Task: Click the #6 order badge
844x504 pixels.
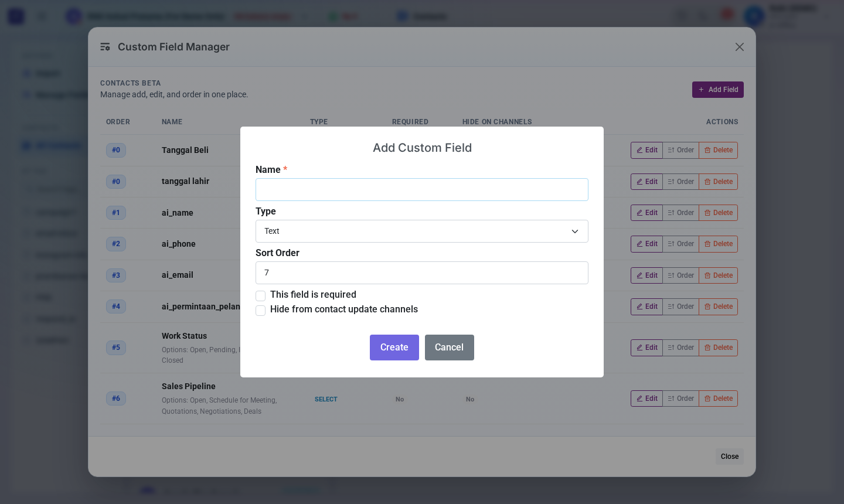Action: 116,399
